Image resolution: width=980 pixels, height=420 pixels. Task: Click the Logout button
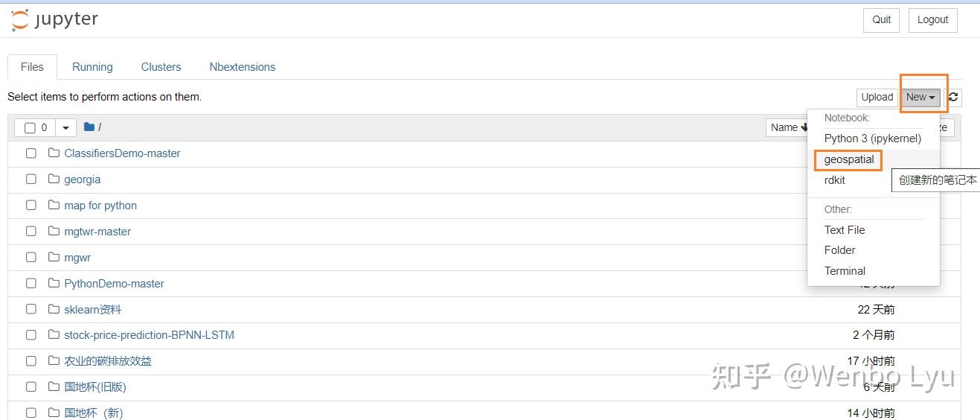pyautogui.click(x=932, y=20)
